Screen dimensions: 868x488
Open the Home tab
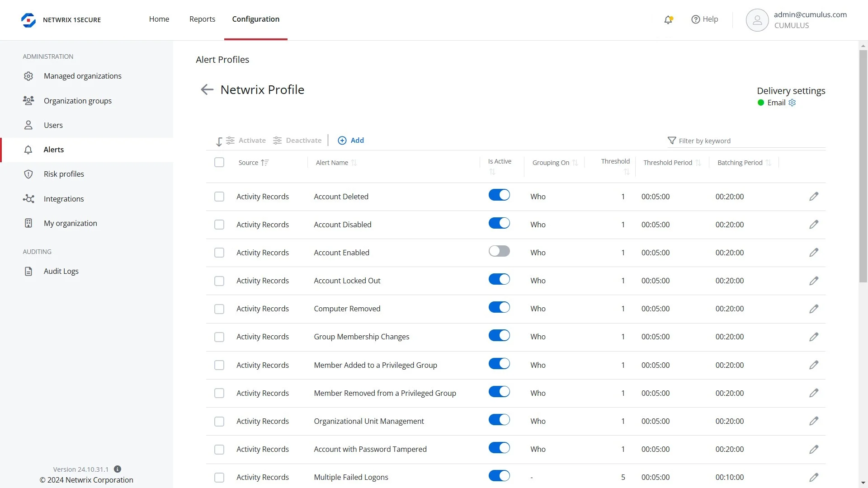click(x=159, y=19)
